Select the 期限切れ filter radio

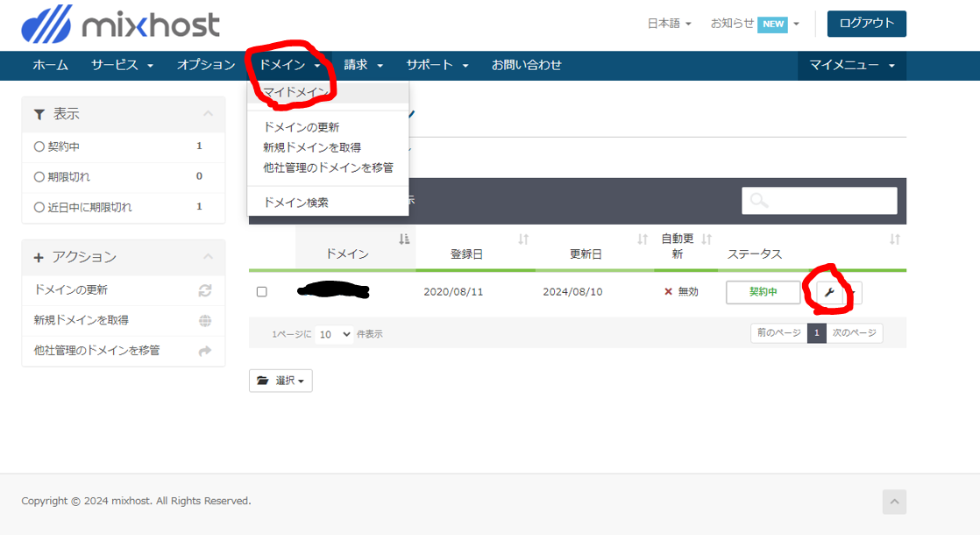pyautogui.click(x=39, y=177)
